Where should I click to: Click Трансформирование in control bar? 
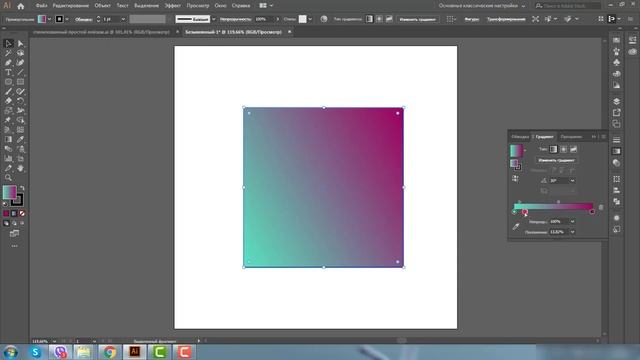pos(506,19)
